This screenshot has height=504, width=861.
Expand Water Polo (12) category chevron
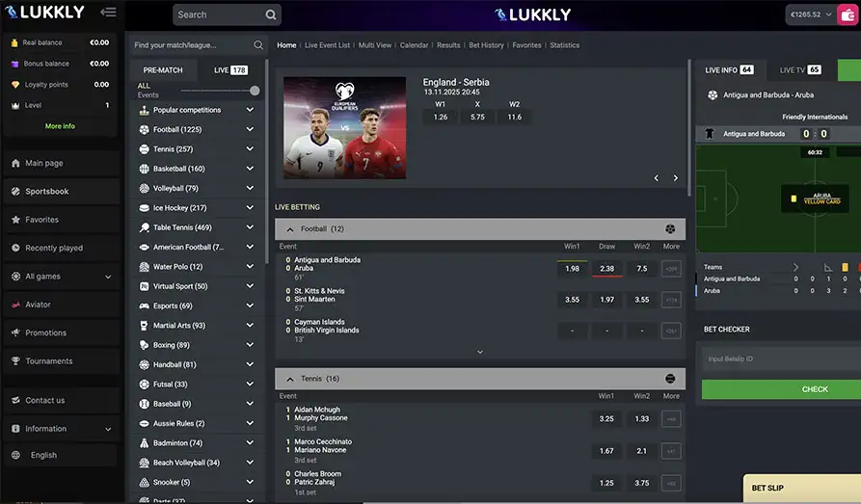[x=250, y=267]
